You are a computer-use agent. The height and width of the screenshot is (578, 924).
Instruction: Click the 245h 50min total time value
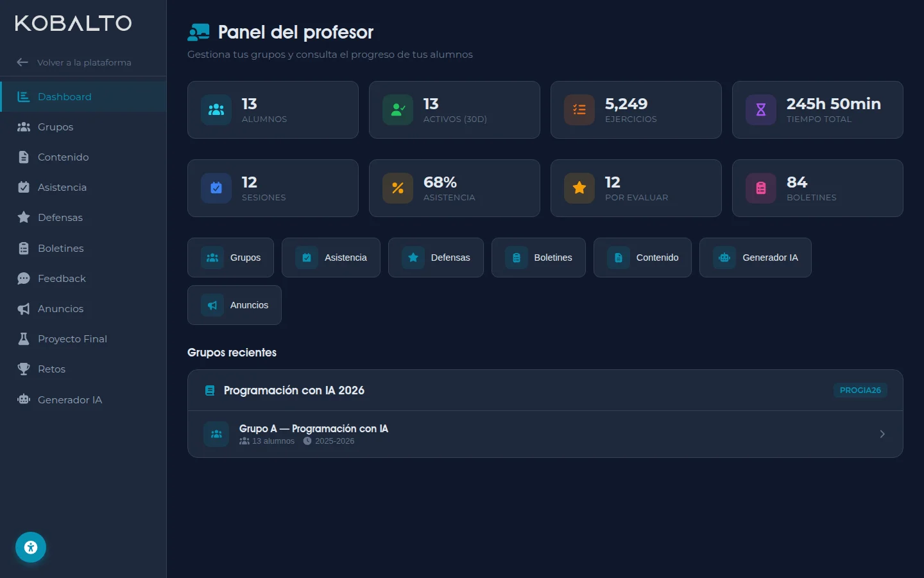point(834,104)
